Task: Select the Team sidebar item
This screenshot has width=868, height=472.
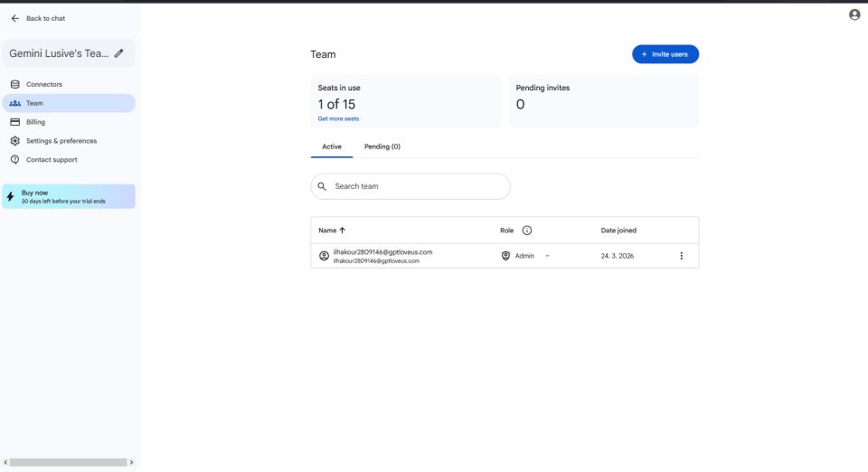Action: click(x=69, y=103)
